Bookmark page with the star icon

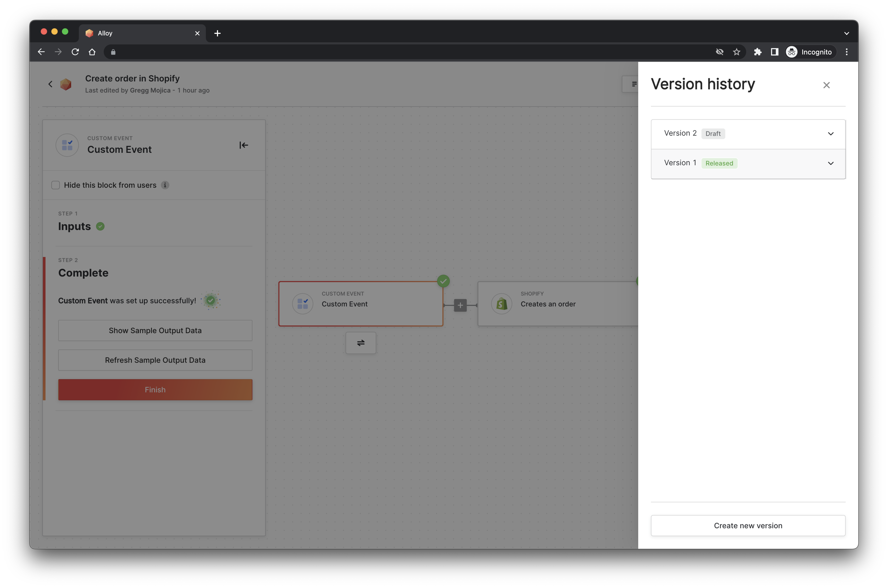pos(736,52)
